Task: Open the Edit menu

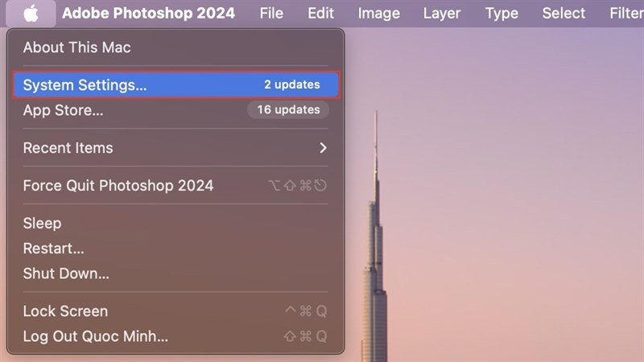Action: pyautogui.click(x=320, y=14)
